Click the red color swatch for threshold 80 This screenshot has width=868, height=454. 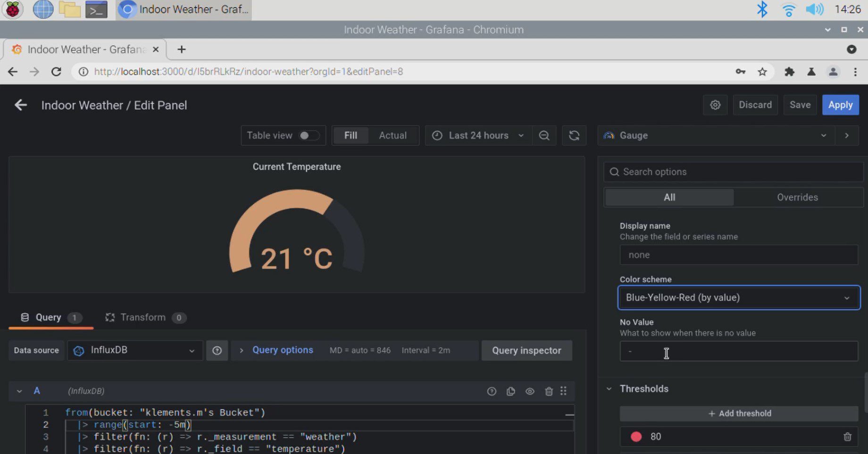(636, 437)
